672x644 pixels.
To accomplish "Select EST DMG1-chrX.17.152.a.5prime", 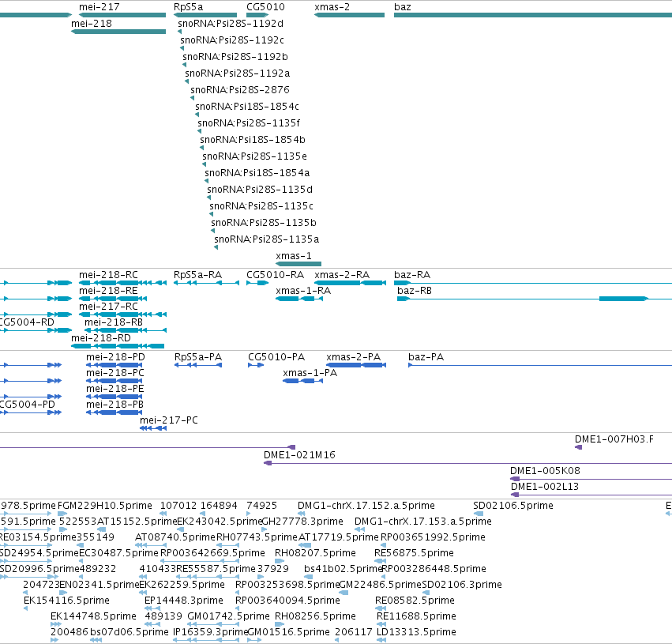I will point(302,514).
